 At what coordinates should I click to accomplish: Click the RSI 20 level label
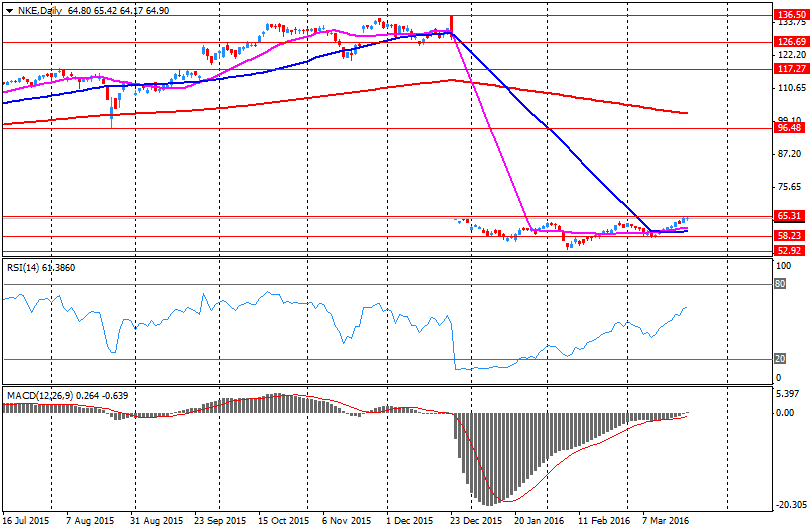(779, 359)
